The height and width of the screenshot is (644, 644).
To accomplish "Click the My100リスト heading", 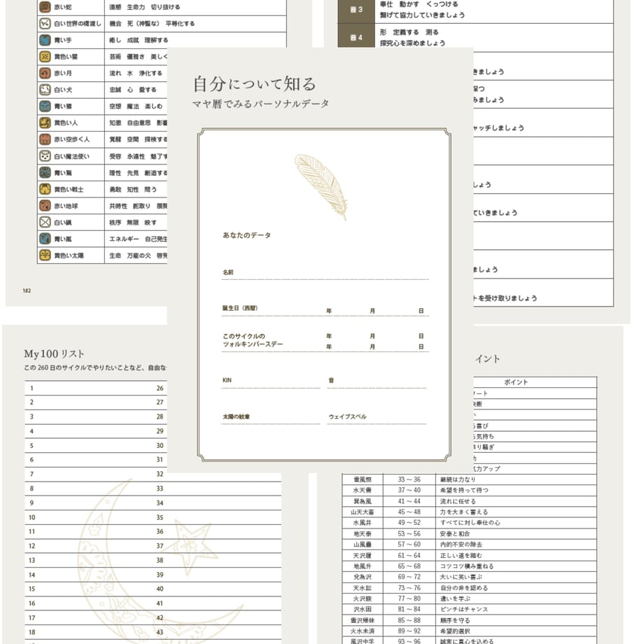I will coord(54,353).
